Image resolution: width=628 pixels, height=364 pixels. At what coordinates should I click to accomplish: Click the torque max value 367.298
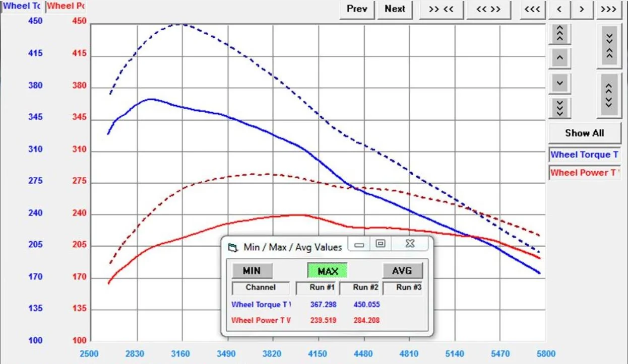[x=323, y=305]
